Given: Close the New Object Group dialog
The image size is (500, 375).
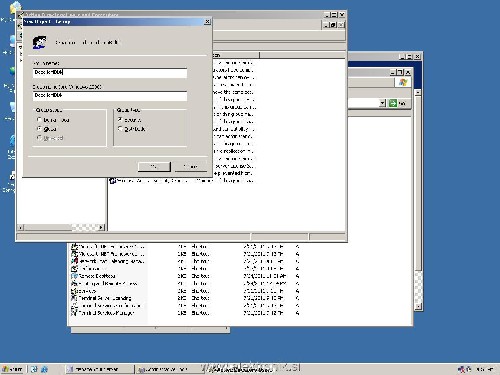Looking at the screenshot, I should tap(207, 22).
